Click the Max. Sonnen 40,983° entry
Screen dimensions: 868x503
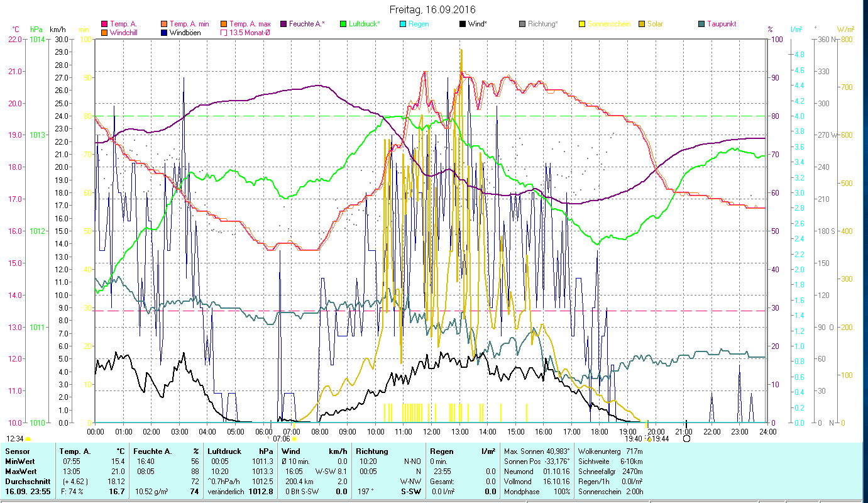point(538,451)
